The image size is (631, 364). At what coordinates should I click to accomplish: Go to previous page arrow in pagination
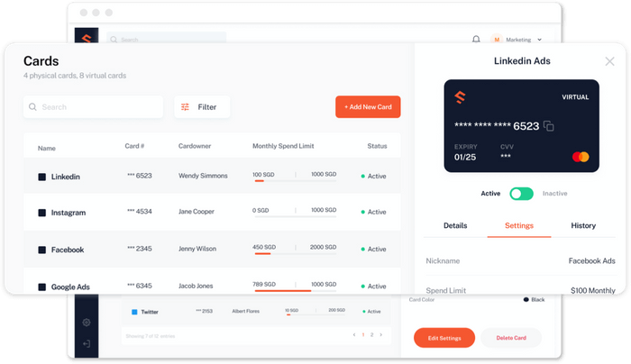(354, 334)
